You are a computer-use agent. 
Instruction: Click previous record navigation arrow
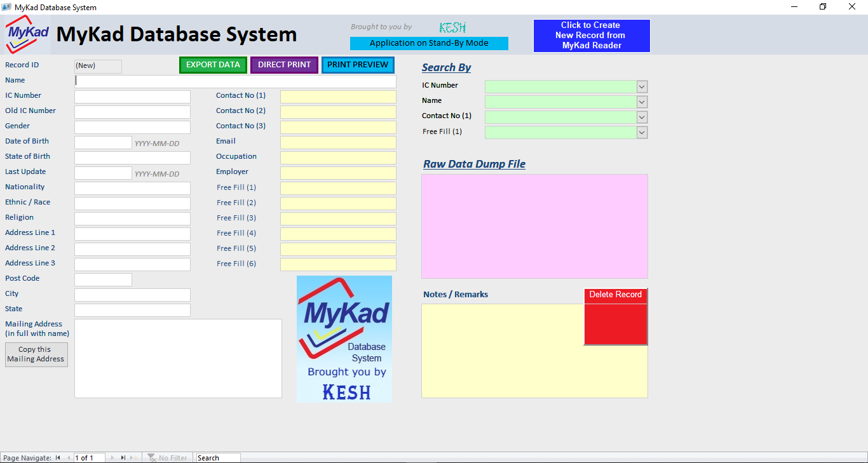coord(68,458)
